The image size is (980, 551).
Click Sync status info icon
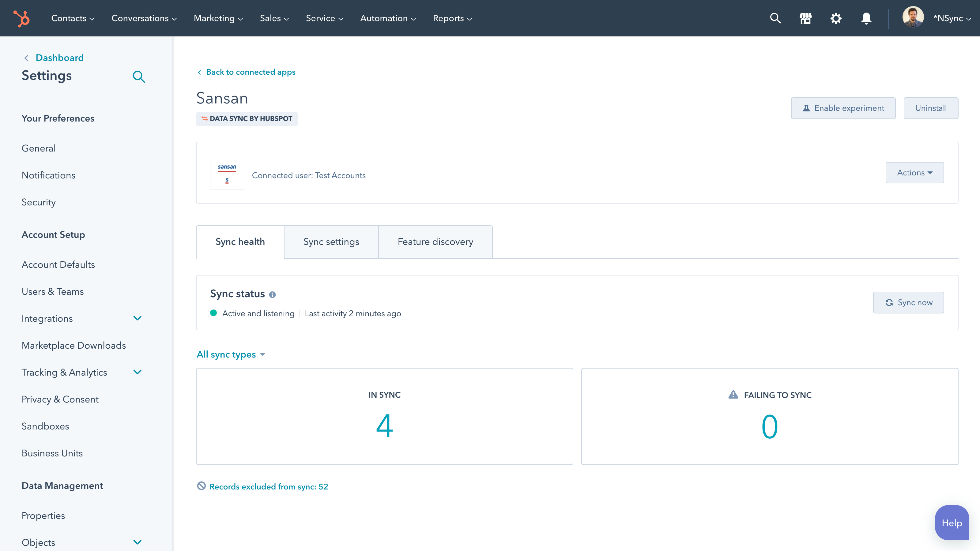[x=272, y=295]
